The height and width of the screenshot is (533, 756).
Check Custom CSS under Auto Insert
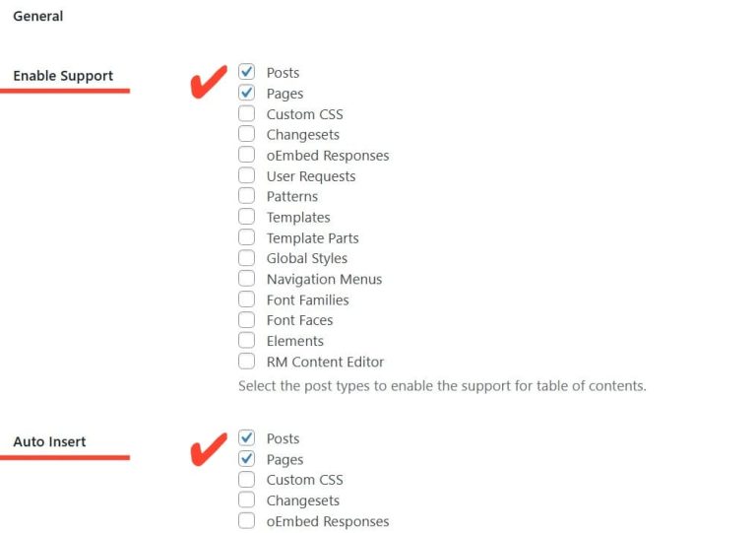pos(246,480)
